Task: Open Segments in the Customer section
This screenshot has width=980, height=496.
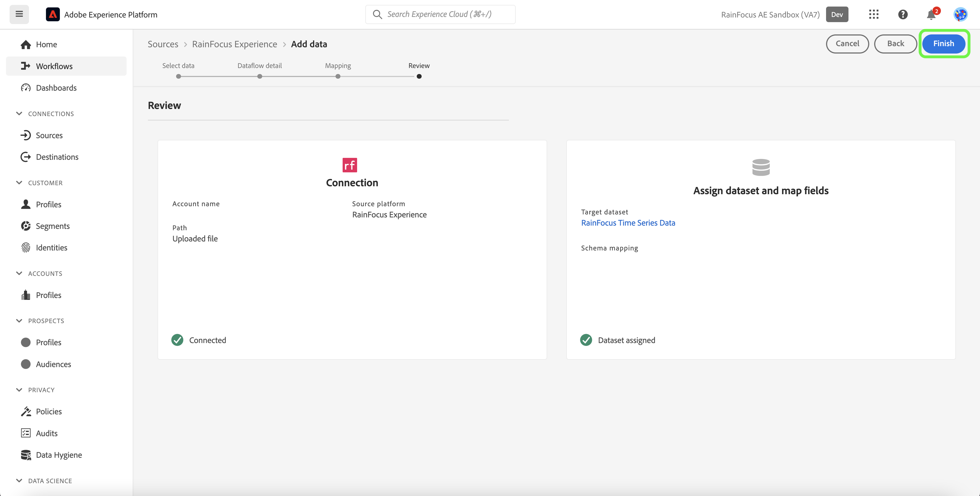Action: click(52, 226)
